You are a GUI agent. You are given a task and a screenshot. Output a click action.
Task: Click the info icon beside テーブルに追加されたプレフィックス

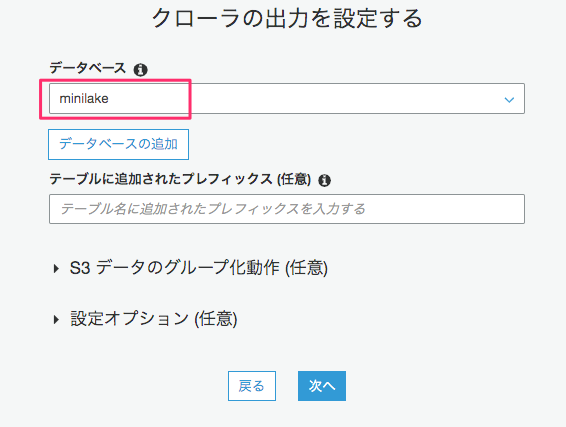(324, 180)
